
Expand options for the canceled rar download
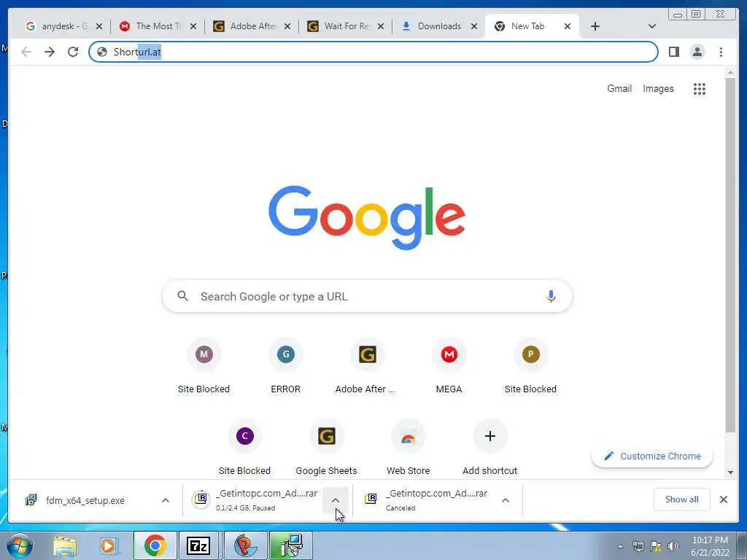point(506,500)
